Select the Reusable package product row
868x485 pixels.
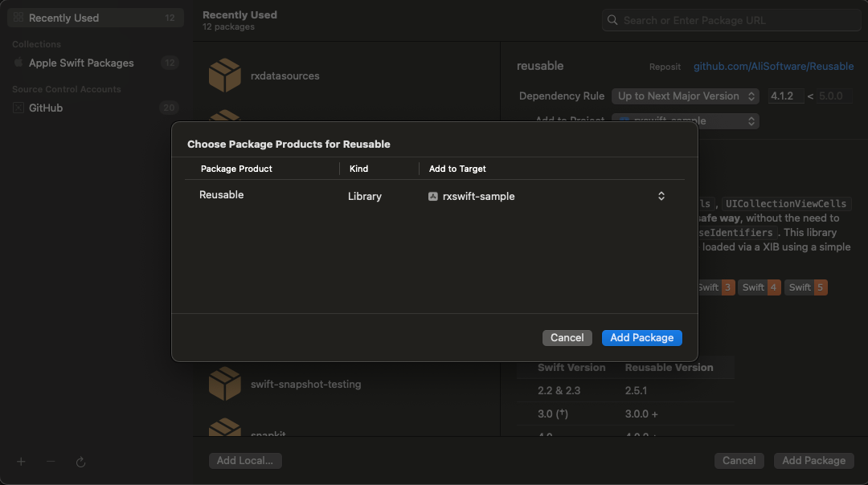click(222, 195)
